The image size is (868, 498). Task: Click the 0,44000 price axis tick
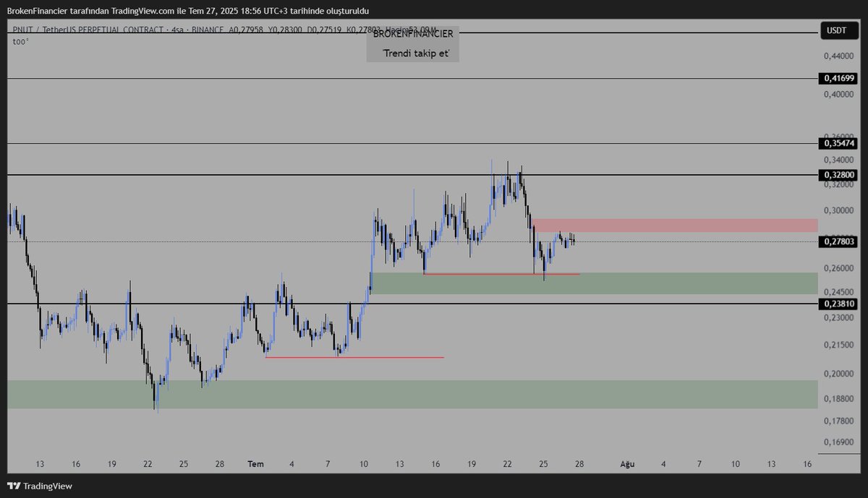tap(840, 56)
